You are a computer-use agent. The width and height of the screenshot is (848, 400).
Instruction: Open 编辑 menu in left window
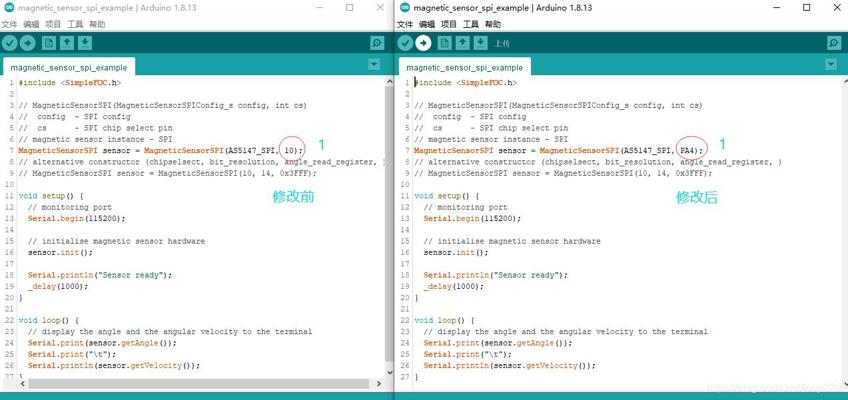click(31, 24)
